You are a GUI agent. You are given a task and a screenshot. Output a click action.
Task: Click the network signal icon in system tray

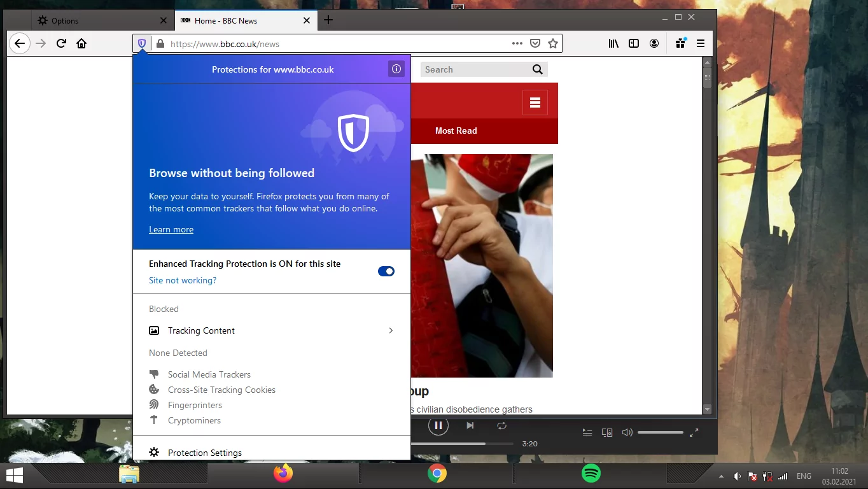point(783,476)
